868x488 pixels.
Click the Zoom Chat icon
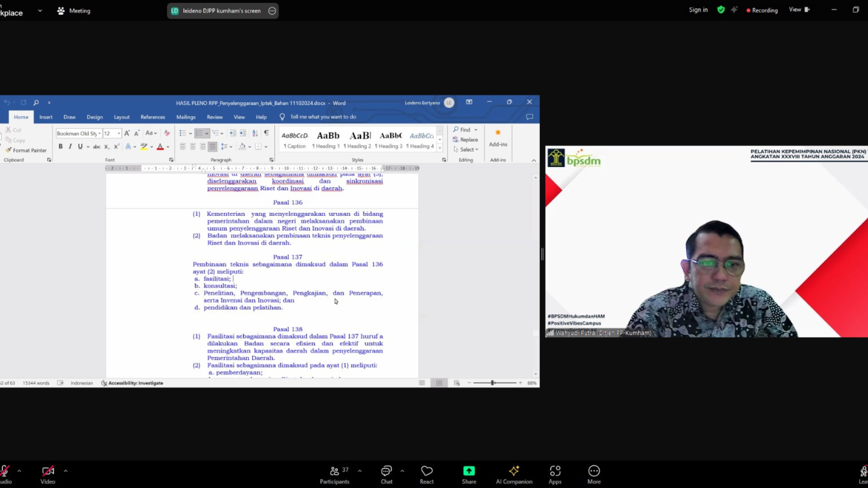(x=386, y=471)
